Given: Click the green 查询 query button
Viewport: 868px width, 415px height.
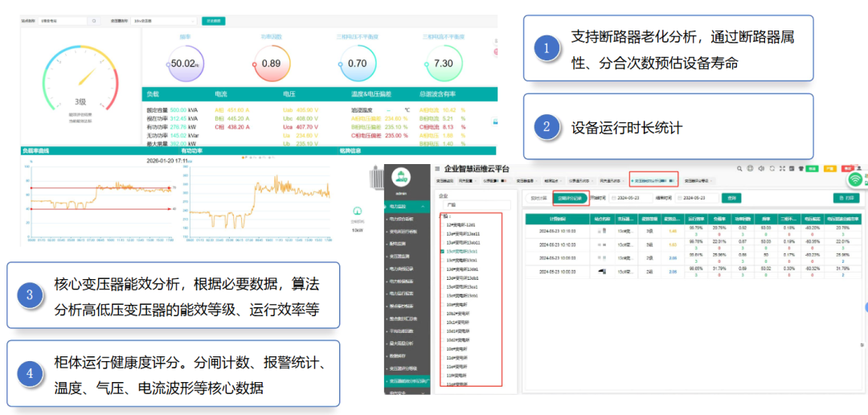Looking at the screenshot, I should pyautogui.click(x=731, y=198).
